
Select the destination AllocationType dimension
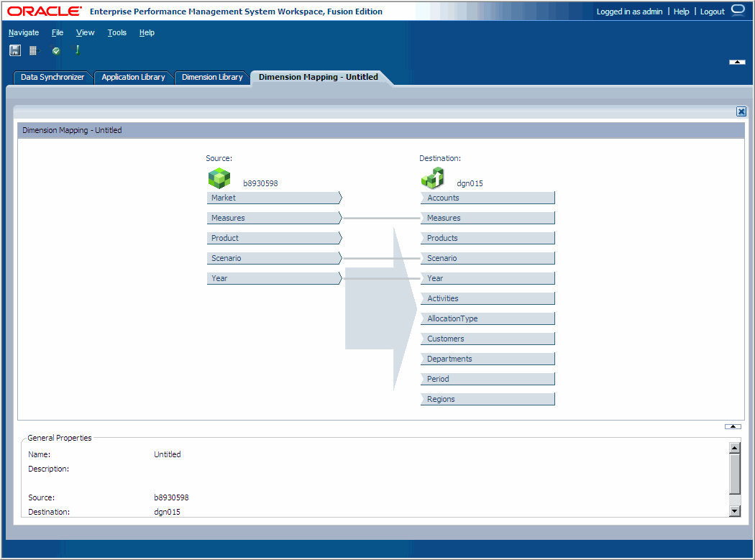(488, 318)
